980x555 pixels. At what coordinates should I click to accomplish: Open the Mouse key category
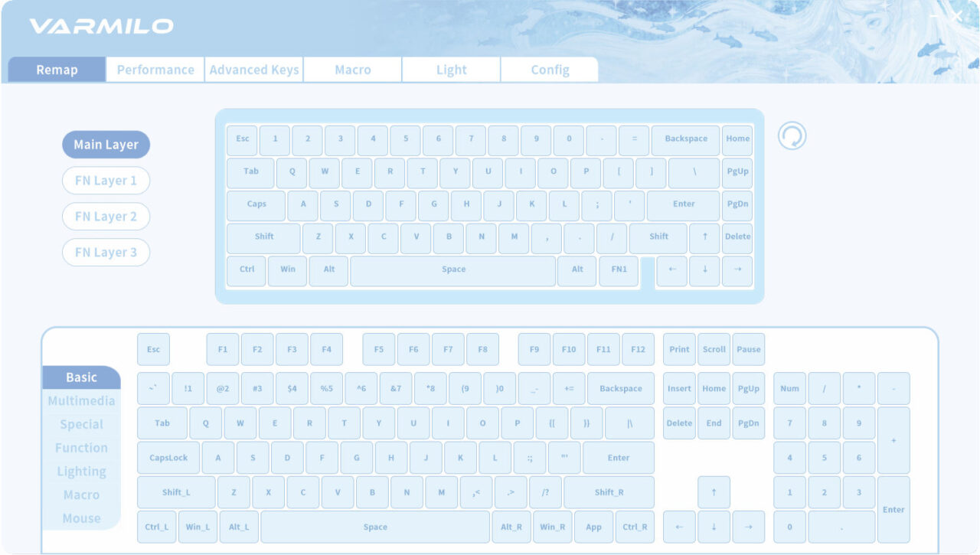[81, 518]
